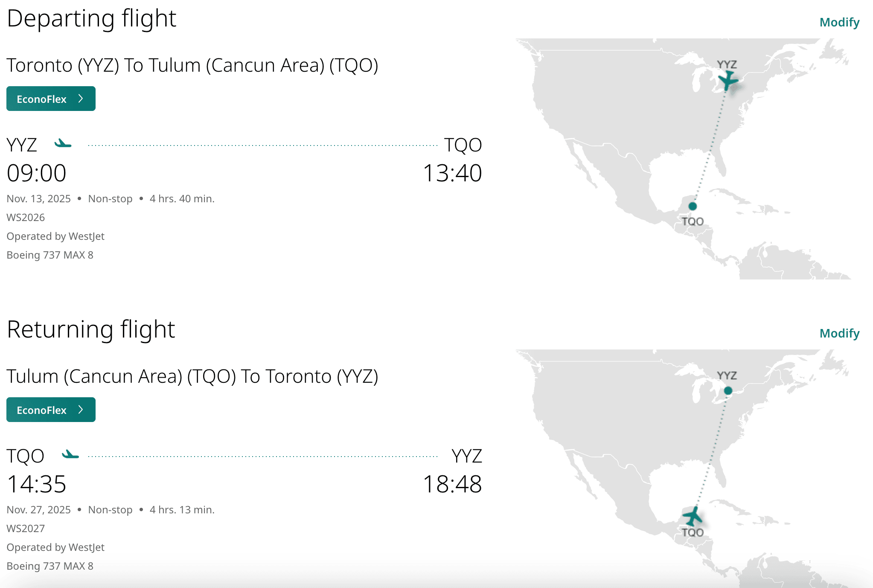Expand EconoFlex fare details for the departing flight

51,99
